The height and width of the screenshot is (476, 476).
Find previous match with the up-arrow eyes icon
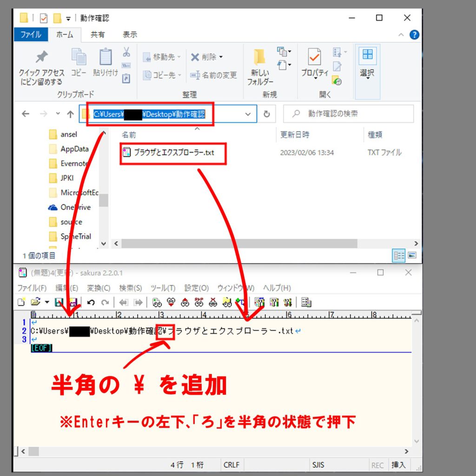tap(185, 302)
